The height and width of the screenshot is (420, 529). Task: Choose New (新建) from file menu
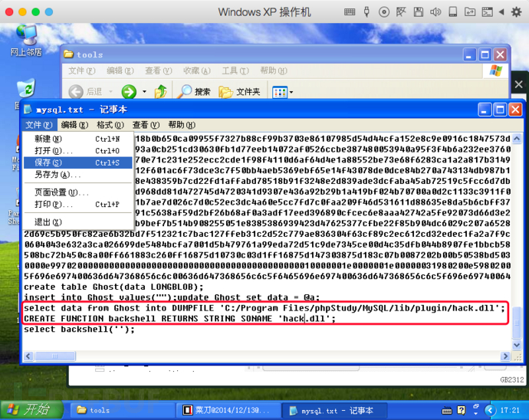(77, 139)
